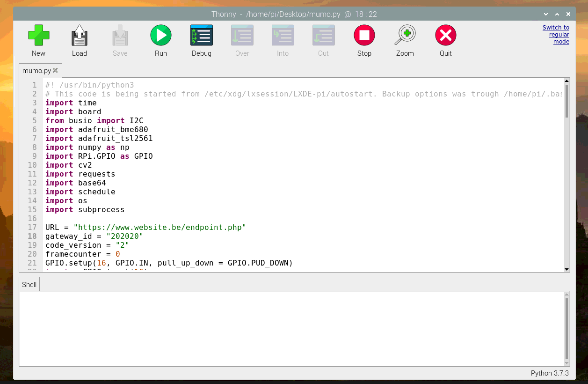Switch to regular mode link
Image resolution: width=588 pixels, height=384 pixels.
coord(556,35)
